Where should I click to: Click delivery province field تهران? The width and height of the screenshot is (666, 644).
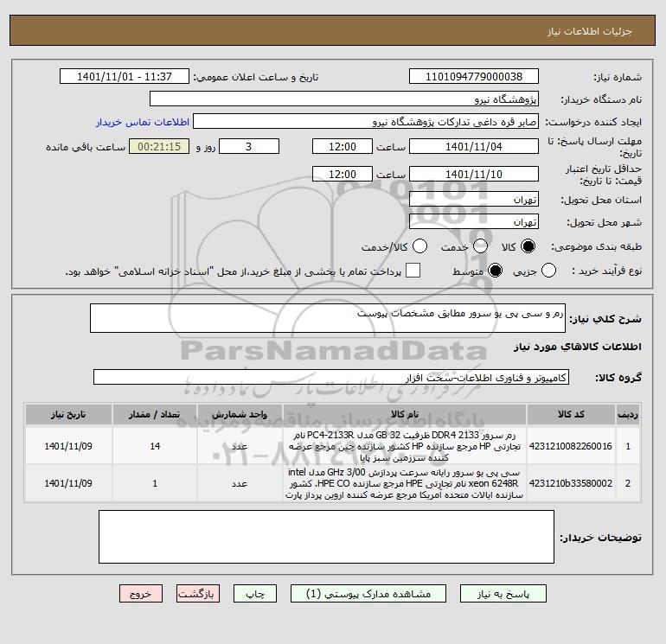474,200
